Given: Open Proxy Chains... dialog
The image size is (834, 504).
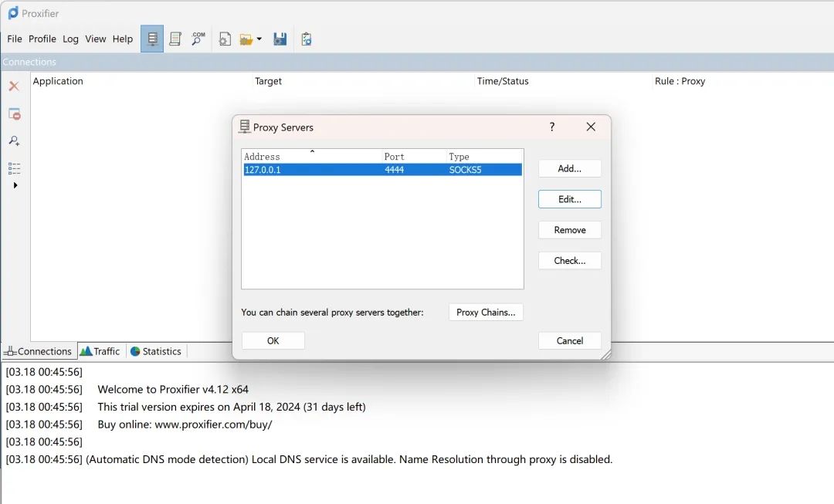Looking at the screenshot, I should point(486,312).
